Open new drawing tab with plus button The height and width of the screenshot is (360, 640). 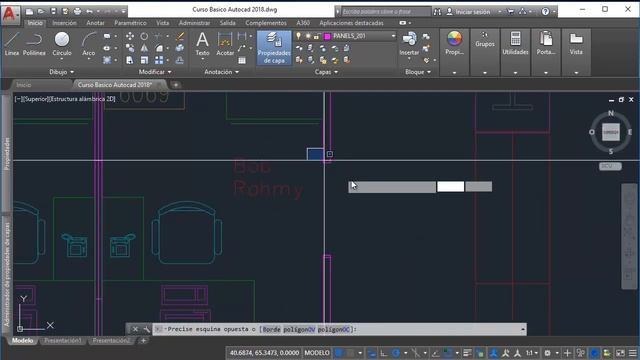pyautogui.click(x=176, y=85)
